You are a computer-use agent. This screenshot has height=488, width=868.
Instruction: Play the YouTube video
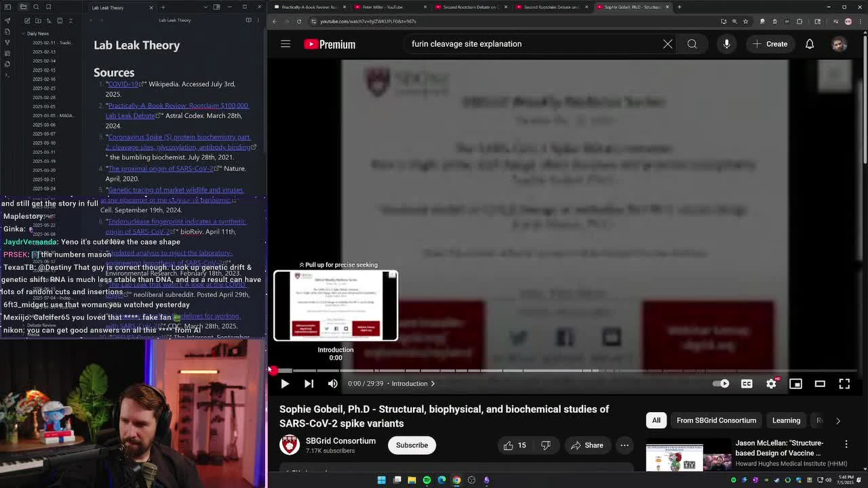[x=285, y=384]
